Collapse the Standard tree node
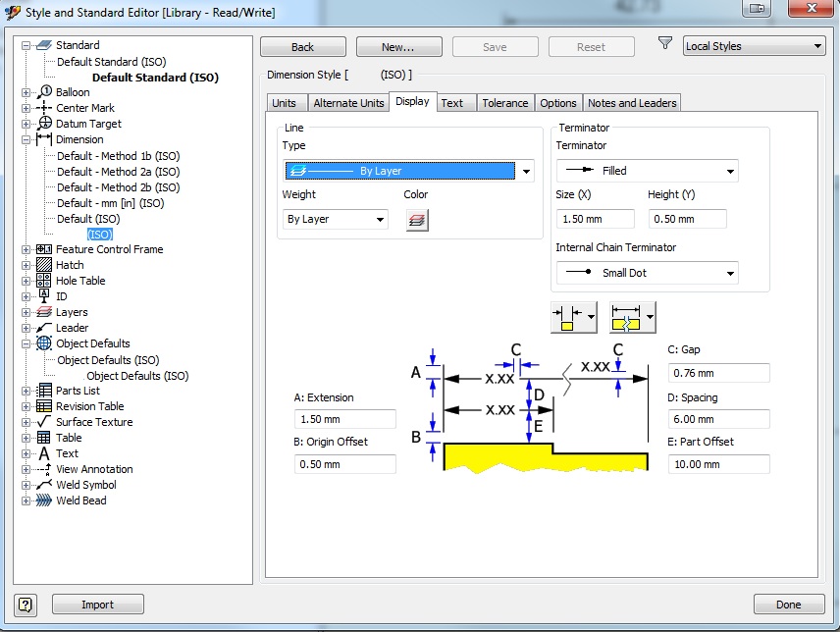This screenshot has width=840, height=632. click(26, 45)
